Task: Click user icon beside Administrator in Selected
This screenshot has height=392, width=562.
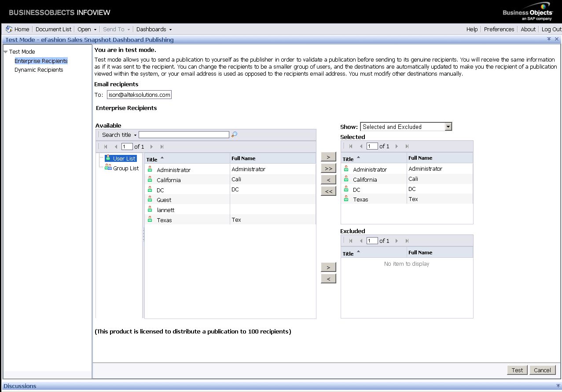Action: pyautogui.click(x=346, y=169)
